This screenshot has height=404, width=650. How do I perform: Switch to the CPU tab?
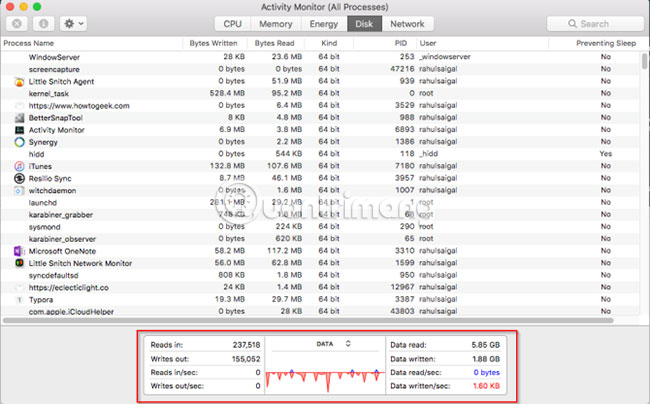click(x=233, y=24)
